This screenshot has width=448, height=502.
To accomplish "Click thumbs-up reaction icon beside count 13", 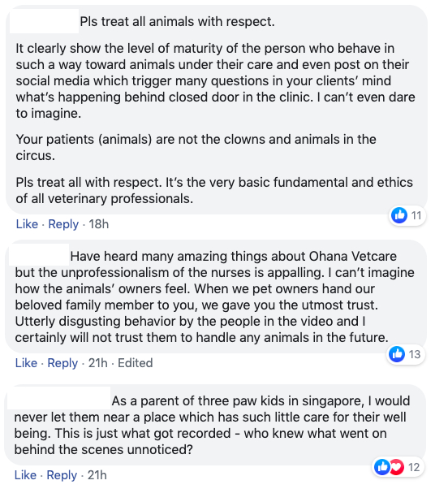I will pos(397,354).
